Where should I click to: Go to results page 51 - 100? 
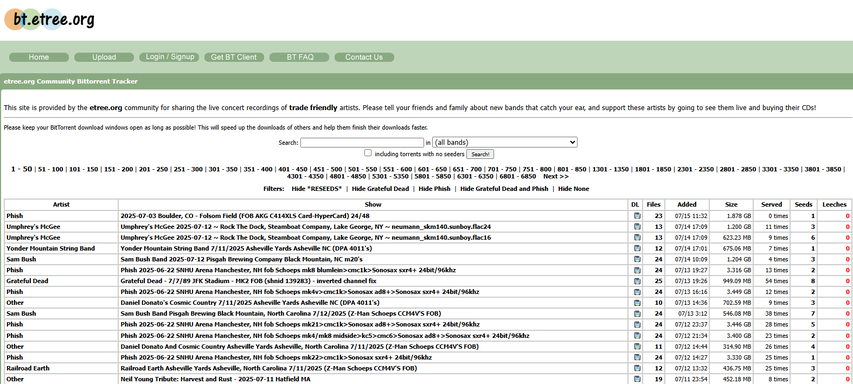[51, 169]
